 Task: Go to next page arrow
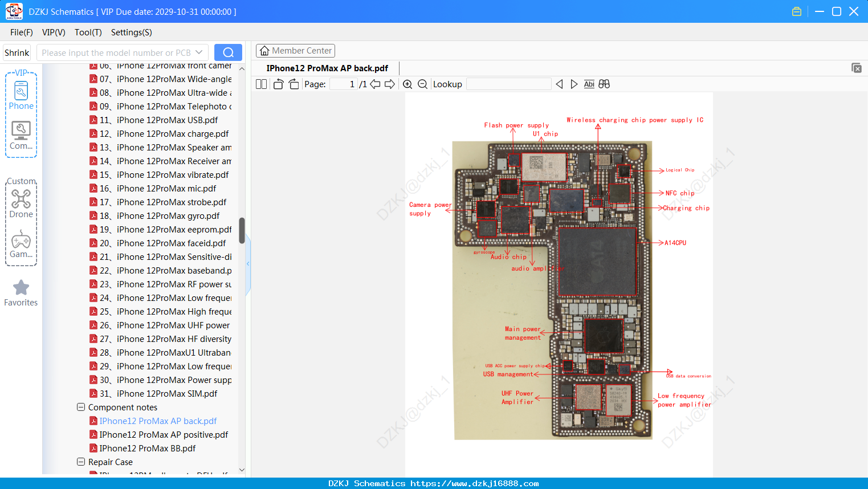click(x=390, y=84)
